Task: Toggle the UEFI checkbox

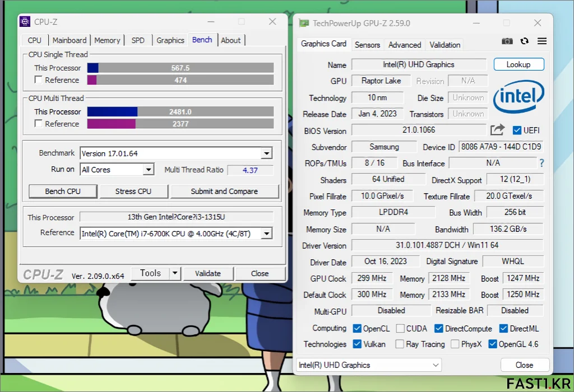Action: click(517, 130)
